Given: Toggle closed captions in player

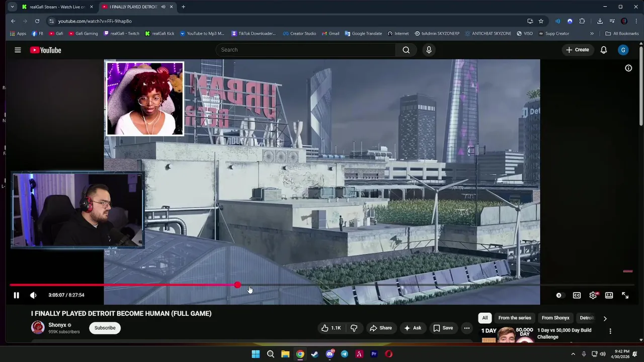Looking at the screenshot, I should pos(577,295).
